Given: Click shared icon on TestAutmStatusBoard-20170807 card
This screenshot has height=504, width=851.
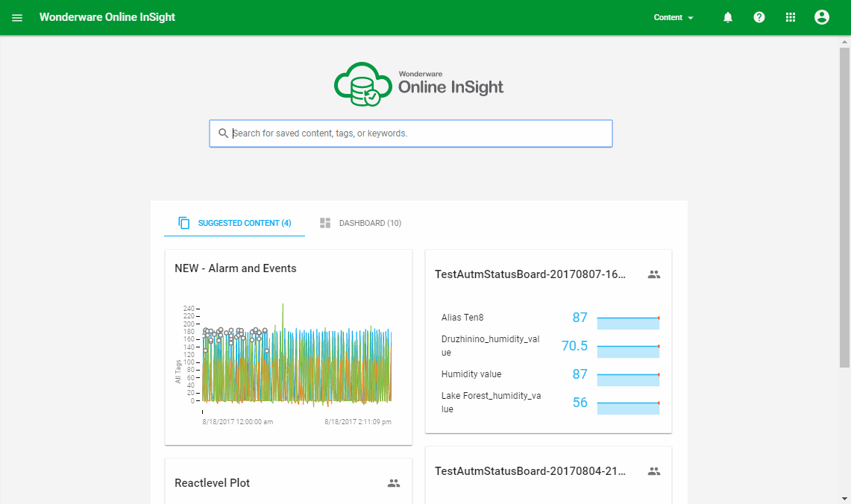Looking at the screenshot, I should click(x=654, y=274).
